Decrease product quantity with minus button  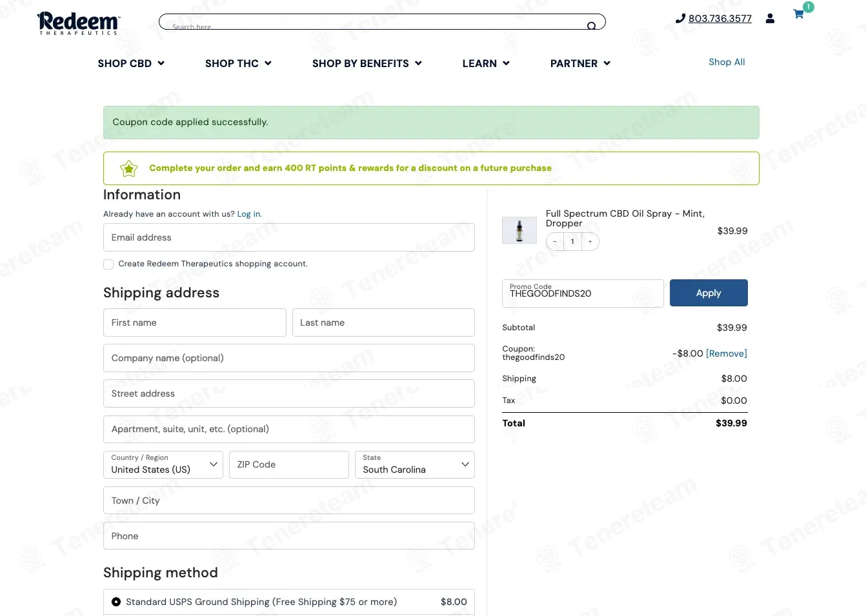click(x=554, y=242)
